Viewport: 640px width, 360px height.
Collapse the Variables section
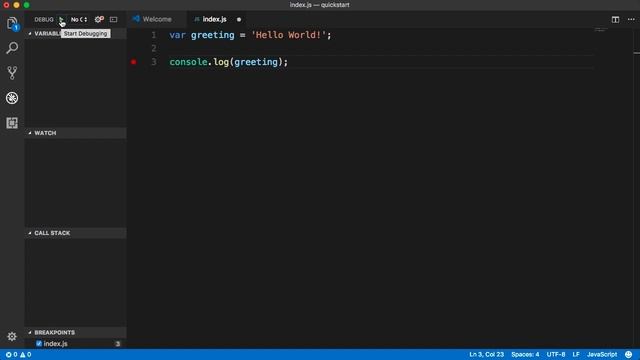[76, 33]
